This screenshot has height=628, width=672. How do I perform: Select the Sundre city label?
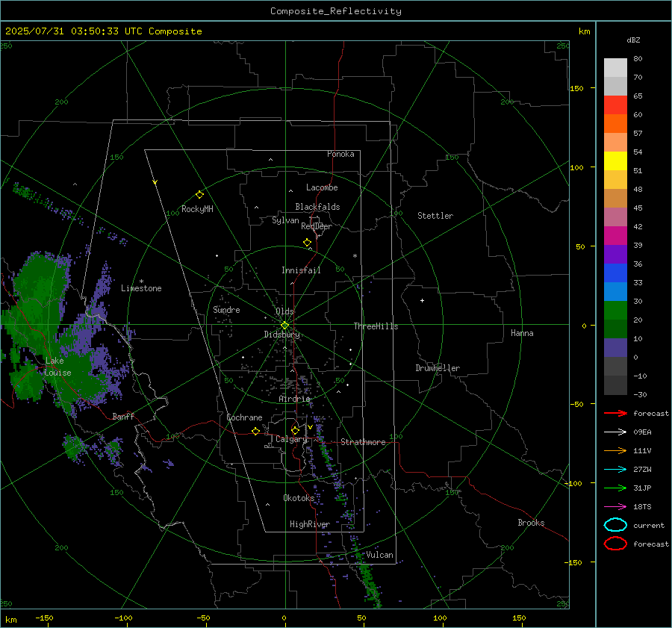click(226, 309)
